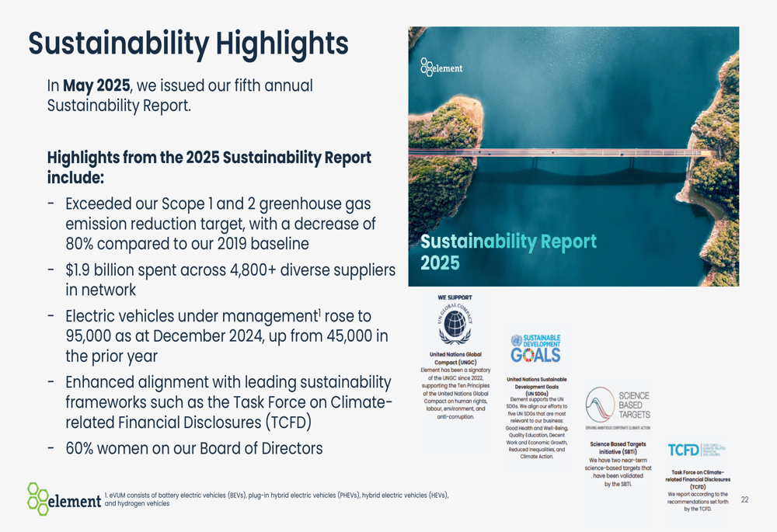Image resolution: width=777 pixels, height=532 pixels.
Task: Click the "Element has been a signatory" description
Action: click(455, 393)
